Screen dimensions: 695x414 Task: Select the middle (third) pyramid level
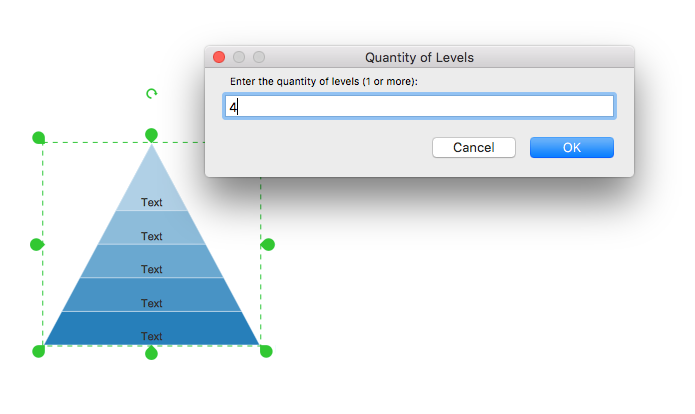pos(151,269)
